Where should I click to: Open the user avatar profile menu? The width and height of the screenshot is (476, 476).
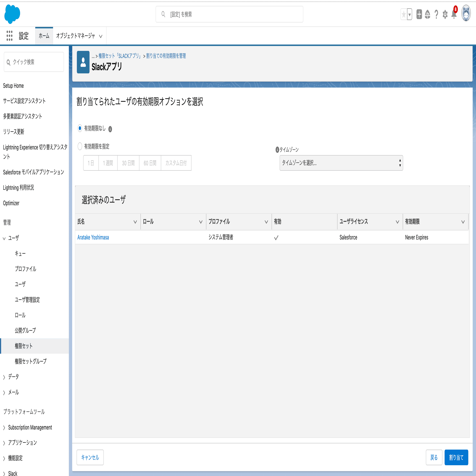(x=466, y=13)
